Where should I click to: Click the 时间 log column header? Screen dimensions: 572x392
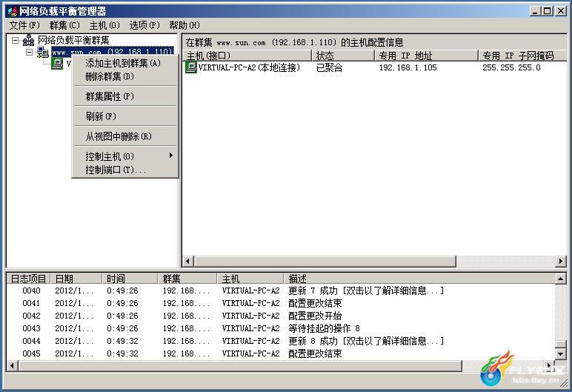click(130, 279)
